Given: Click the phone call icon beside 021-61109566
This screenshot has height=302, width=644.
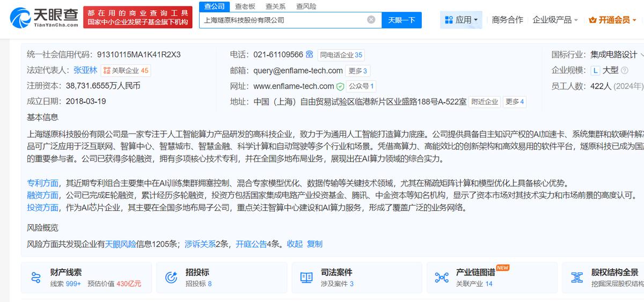Looking at the screenshot, I should (x=309, y=55).
